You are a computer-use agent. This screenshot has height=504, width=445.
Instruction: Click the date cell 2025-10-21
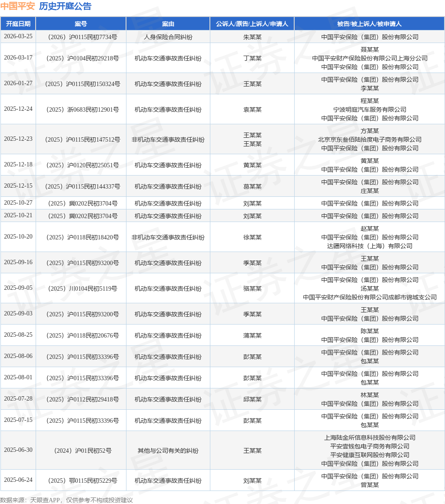click(18, 216)
